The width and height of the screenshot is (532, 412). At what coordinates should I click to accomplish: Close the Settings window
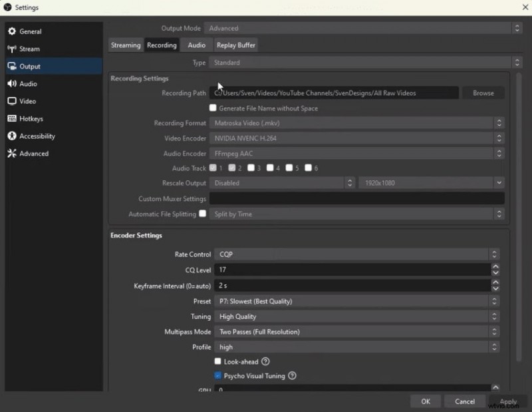coord(525,7)
